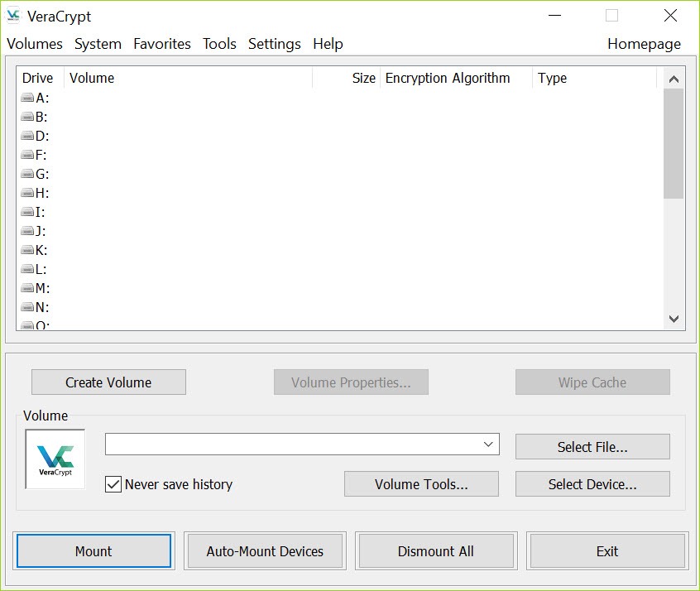The image size is (700, 591).
Task: Click Dismount All button
Action: pyautogui.click(x=436, y=551)
